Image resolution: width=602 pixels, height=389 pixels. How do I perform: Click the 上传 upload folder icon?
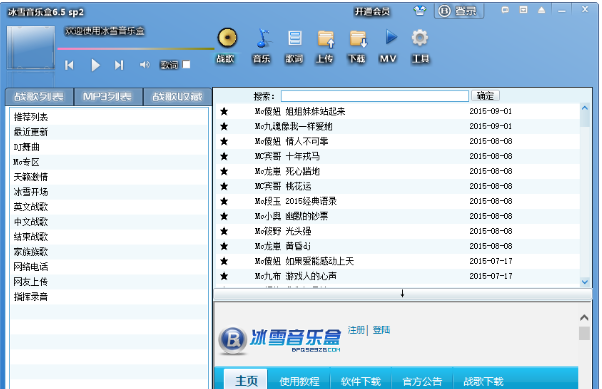point(326,39)
